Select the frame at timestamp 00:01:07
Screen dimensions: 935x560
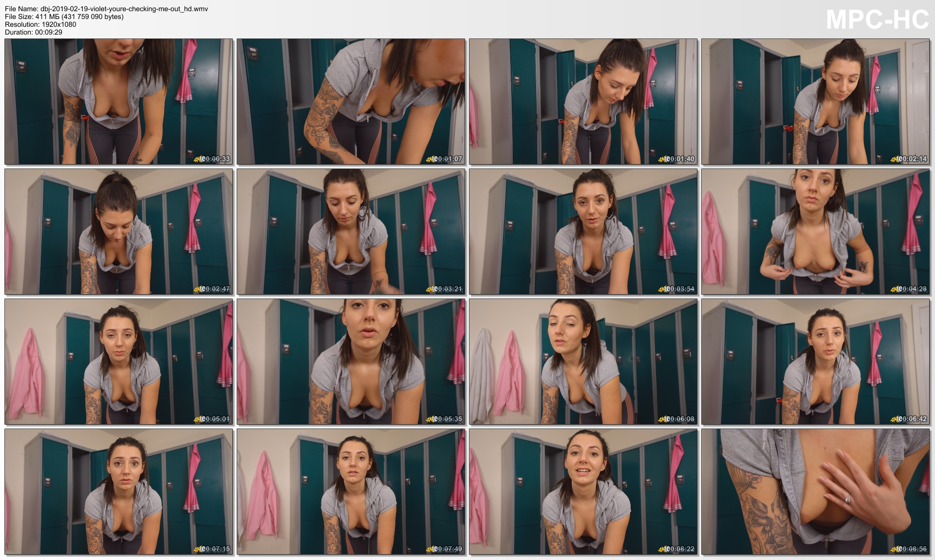(351, 101)
